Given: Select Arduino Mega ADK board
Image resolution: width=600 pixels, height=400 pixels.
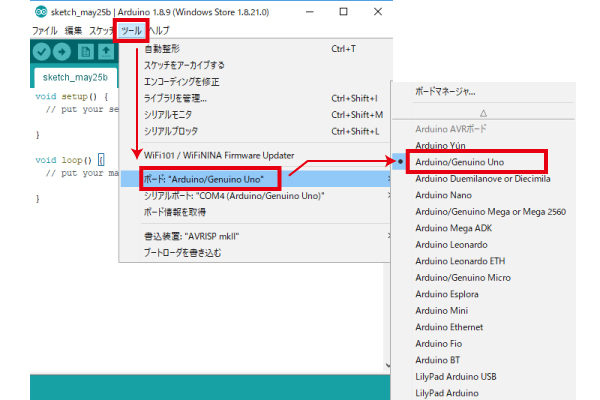Looking at the screenshot, I should coord(484,228).
